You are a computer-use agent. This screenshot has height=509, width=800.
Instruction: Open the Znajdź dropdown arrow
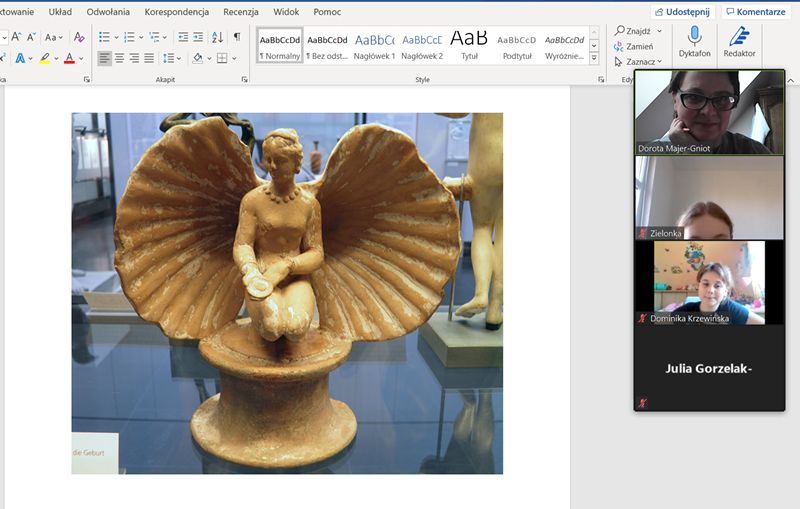pyautogui.click(x=659, y=31)
